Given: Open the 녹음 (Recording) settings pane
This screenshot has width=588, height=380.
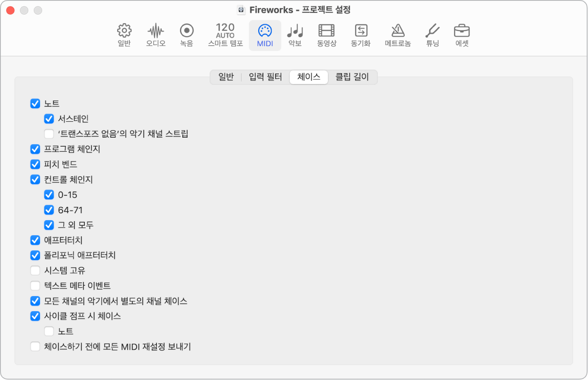Looking at the screenshot, I should [x=187, y=35].
